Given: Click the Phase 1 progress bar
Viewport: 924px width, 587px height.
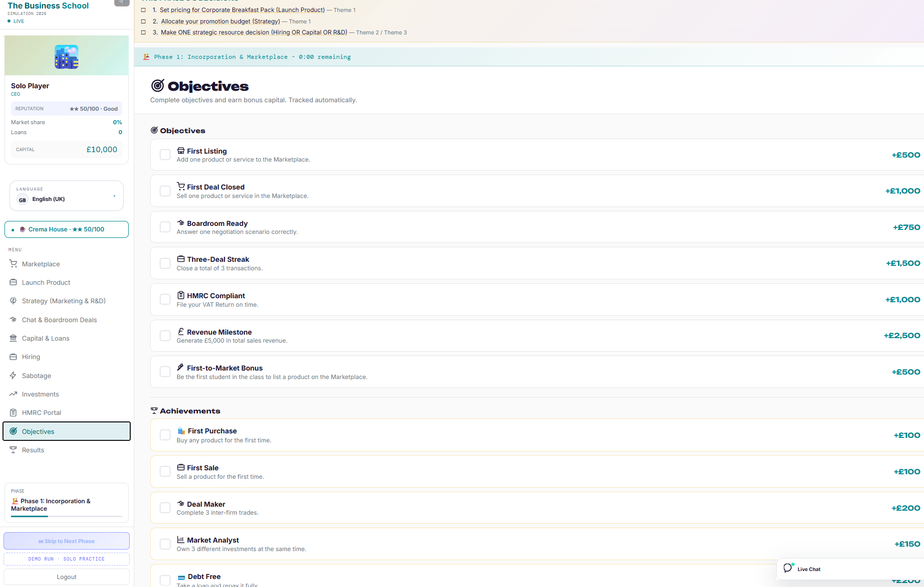Looking at the screenshot, I should [66, 516].
